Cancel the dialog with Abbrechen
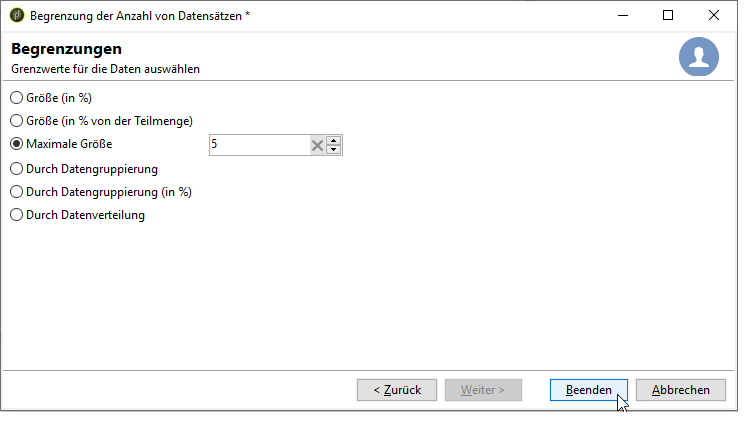Screen dimensions: 754x422 (680, 390)
